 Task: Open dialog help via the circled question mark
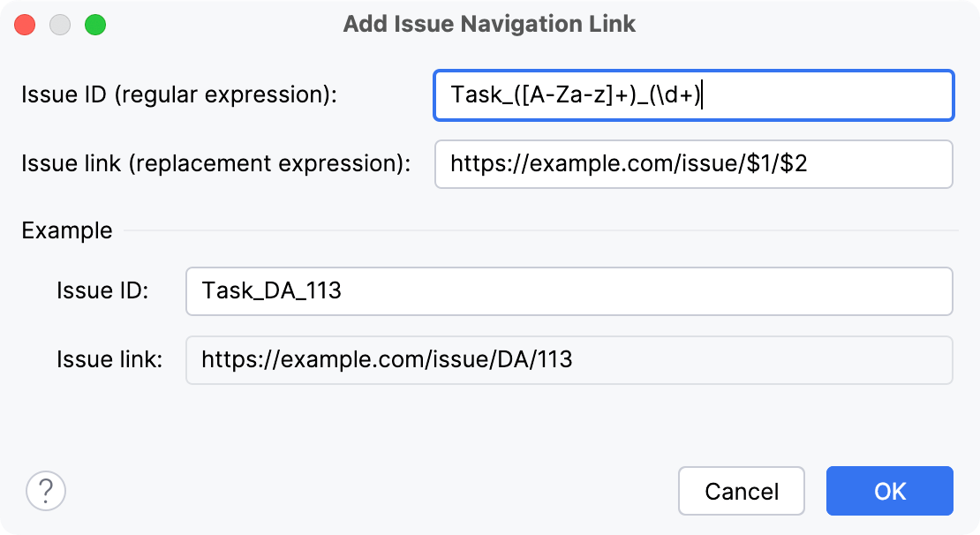tap(46, 491)
